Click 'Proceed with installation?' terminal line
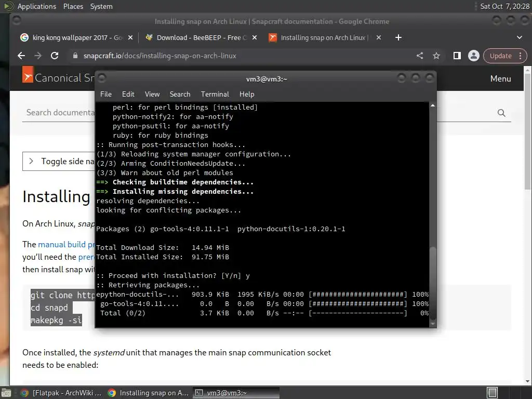Image resolution: width=532 pixels, height=399 pixels. (173, 275)
